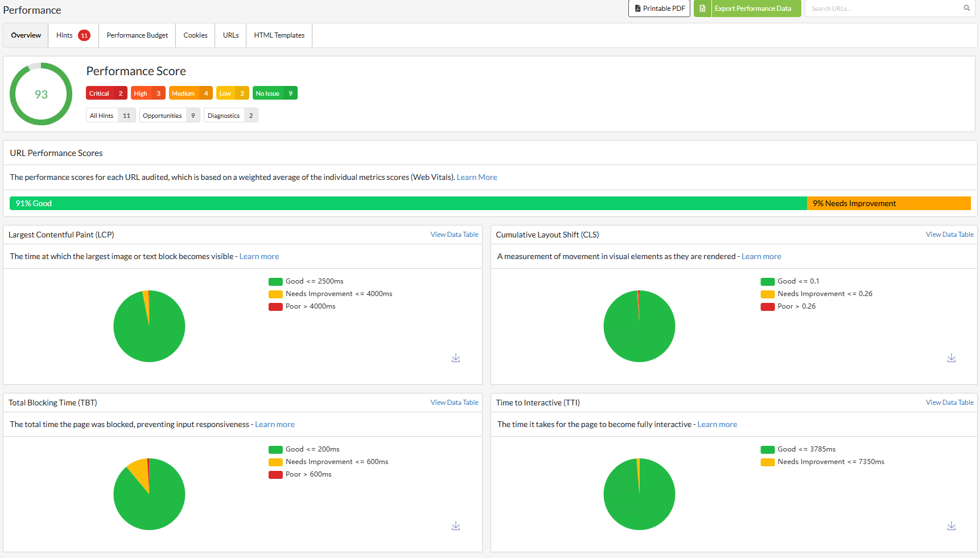Switch to the Overview tab
The width and height of the screenshot is (980, 558).
coord(26,35)
